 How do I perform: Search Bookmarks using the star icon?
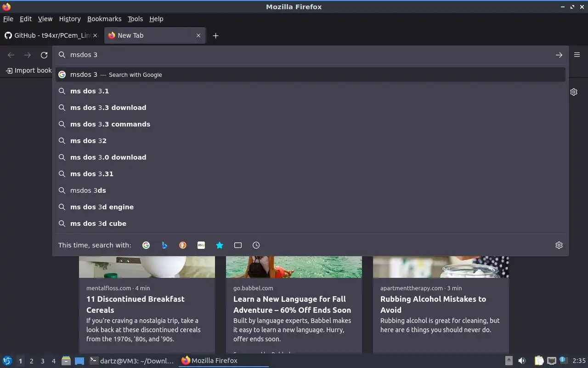pos(220,245)
